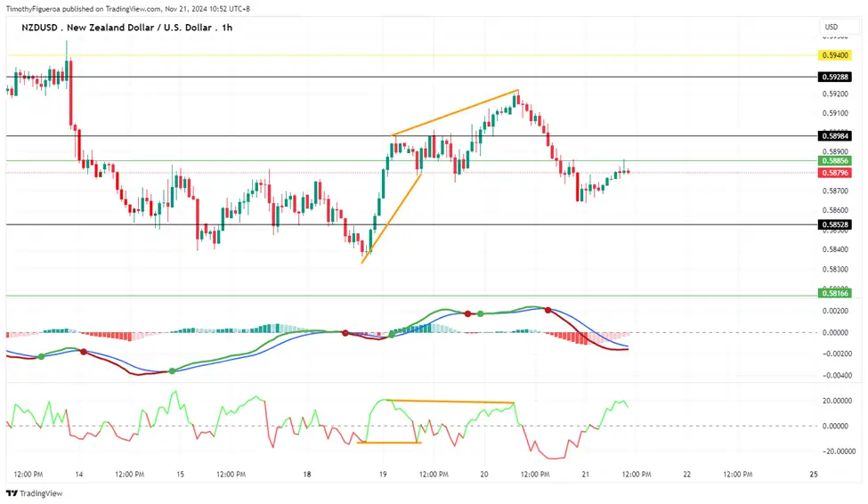Click the 0.59200 price axis value
This screenshot has width=868, height=504.
pyautogui.click(x=835, y=94)
